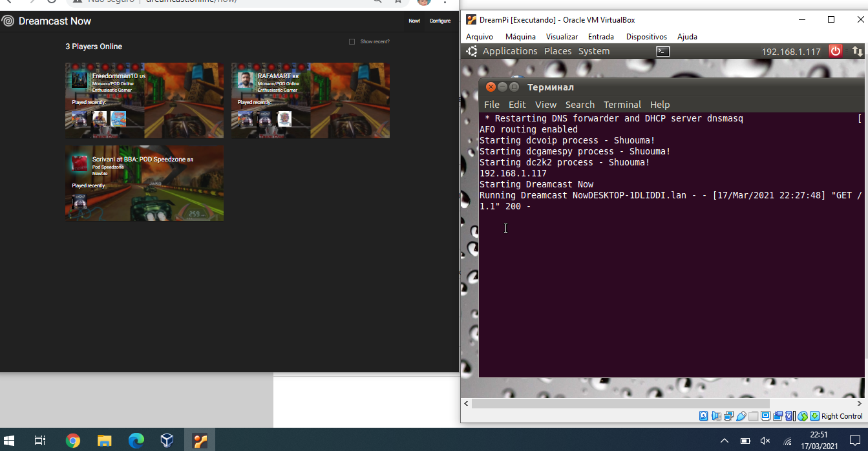Click the muted volume icon in tray
The width and height of the screenshot is (868, 451).
click(766, 441)
